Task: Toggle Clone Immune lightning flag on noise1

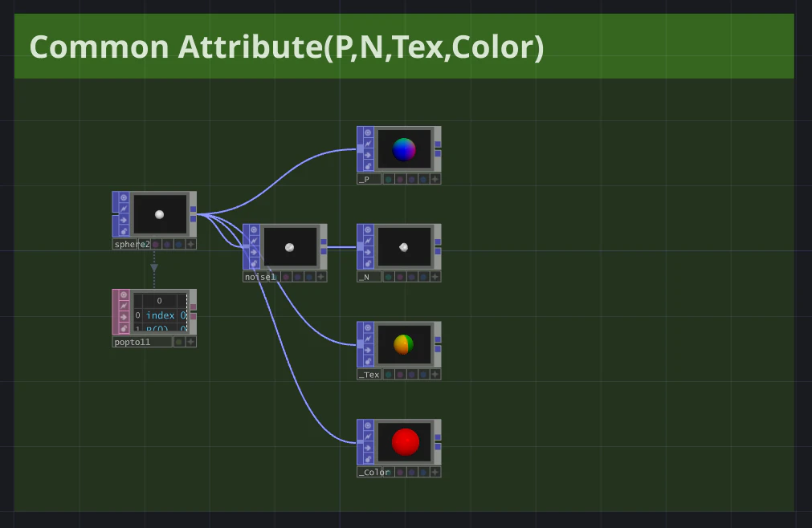Action: [254, 241]
